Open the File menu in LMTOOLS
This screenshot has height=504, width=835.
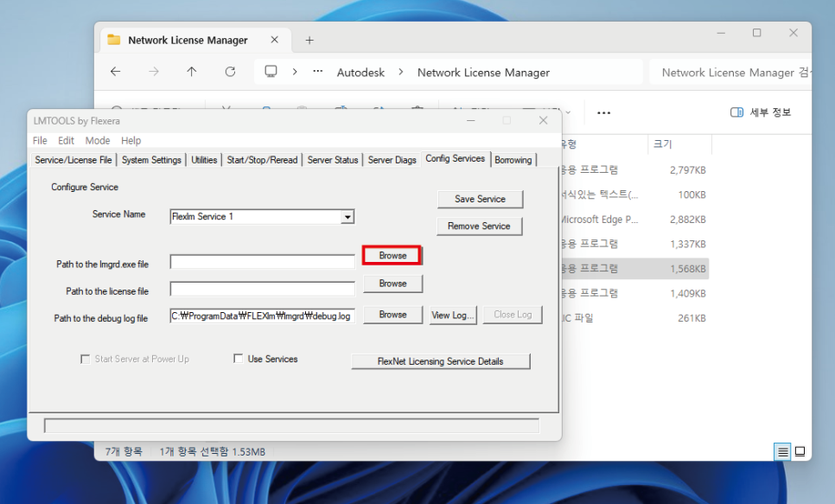(x=40, y=141)
